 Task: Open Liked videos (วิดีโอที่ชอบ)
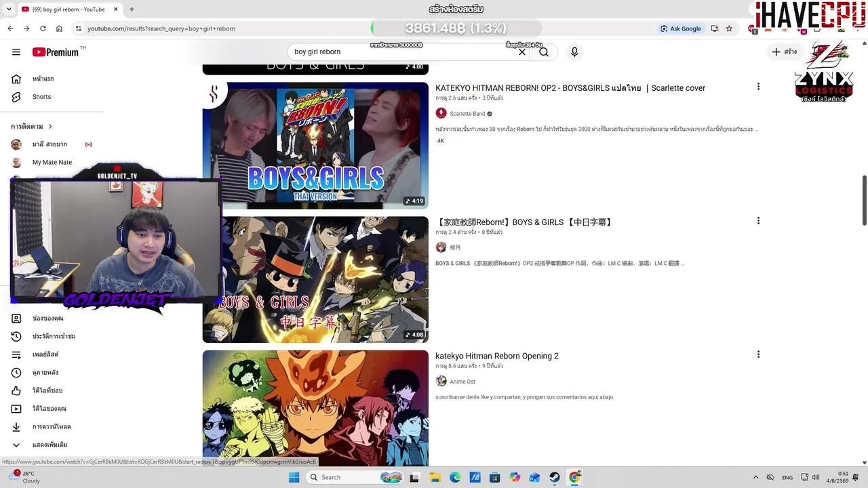pyautogui.click(x=47, y=390)
